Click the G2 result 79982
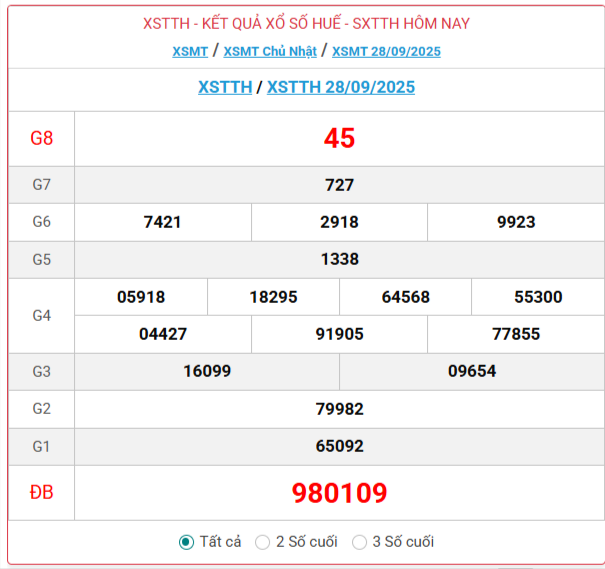 click(339, 409)
